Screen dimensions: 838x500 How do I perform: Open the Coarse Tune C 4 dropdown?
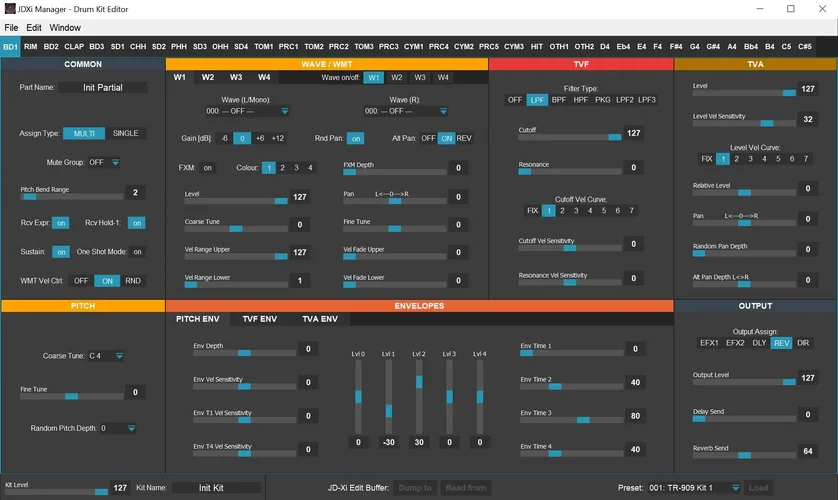pos(106,355)
